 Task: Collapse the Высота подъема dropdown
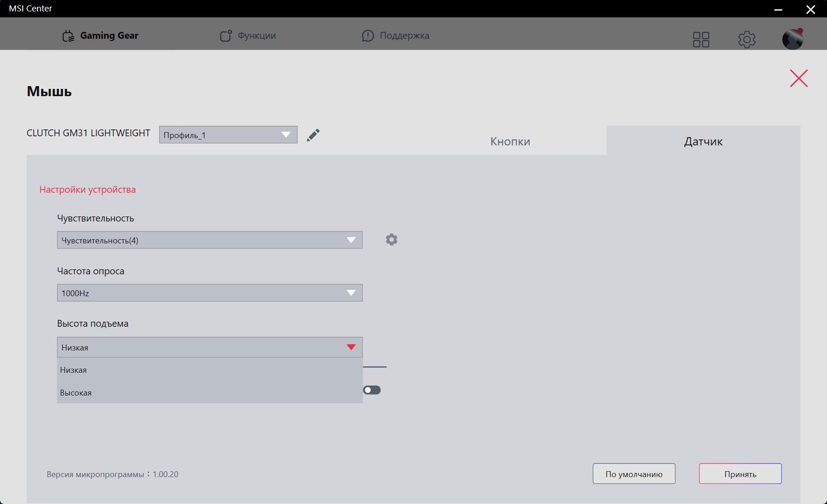pyautogui.click(x=351, y=347)
